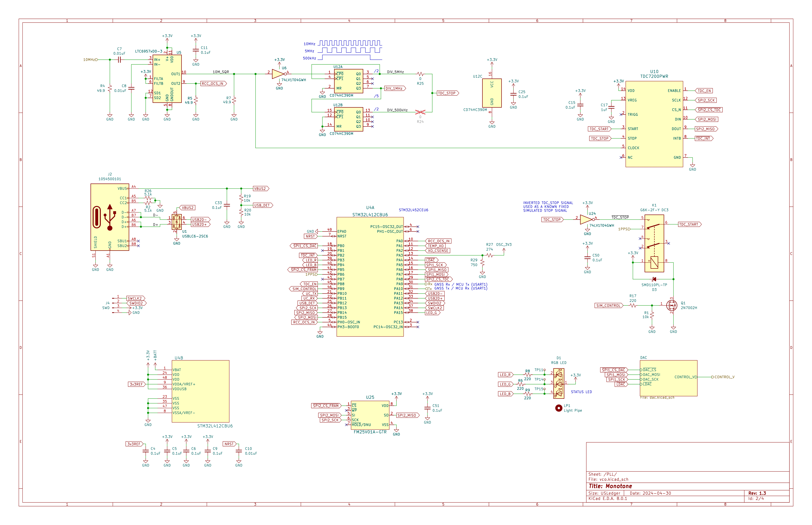Click the 'Rev: 1.3' title block field

tap(757, 493)
